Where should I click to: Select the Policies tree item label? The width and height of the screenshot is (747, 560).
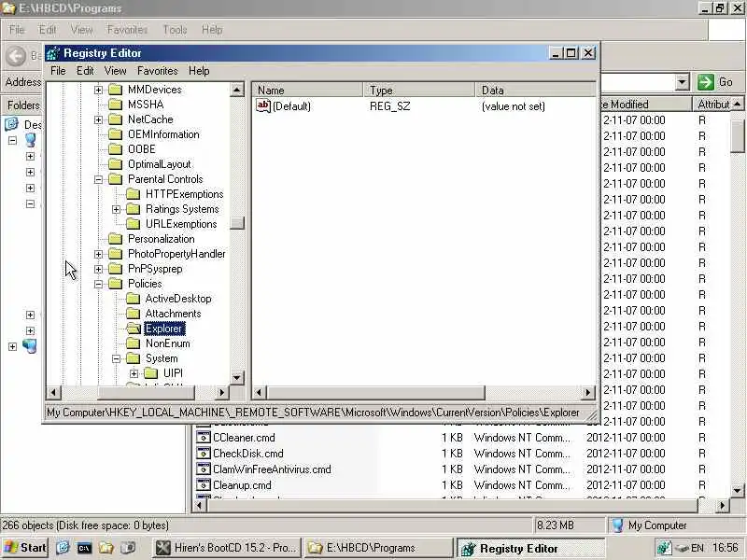(x=145, y=284)
